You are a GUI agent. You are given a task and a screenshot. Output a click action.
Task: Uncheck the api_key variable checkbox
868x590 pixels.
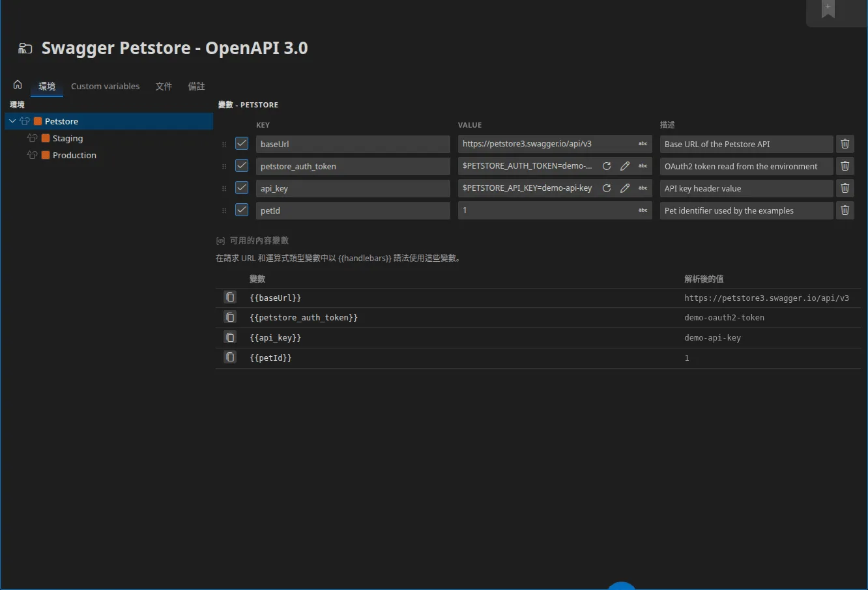(242, 188)
